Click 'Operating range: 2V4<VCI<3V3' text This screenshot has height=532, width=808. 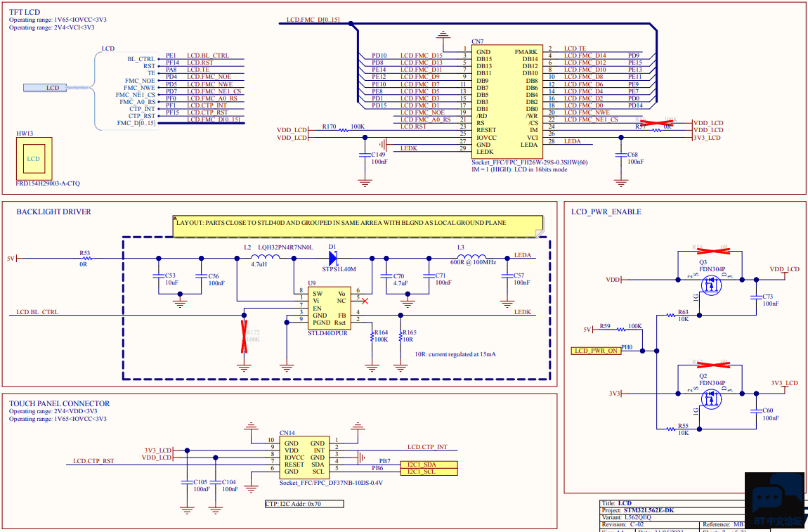click(51, 27)
